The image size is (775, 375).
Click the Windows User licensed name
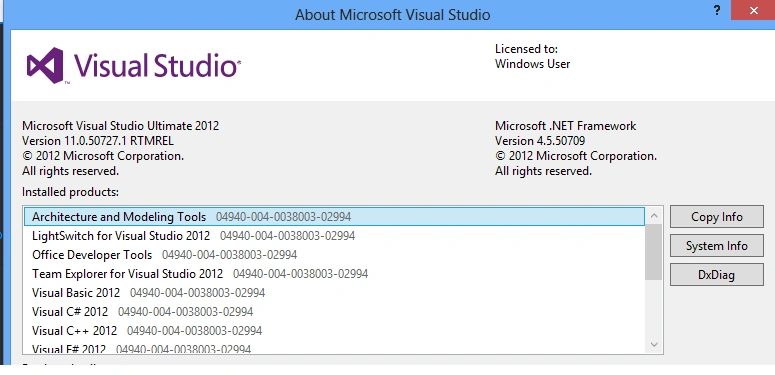(x=532, y=64)
